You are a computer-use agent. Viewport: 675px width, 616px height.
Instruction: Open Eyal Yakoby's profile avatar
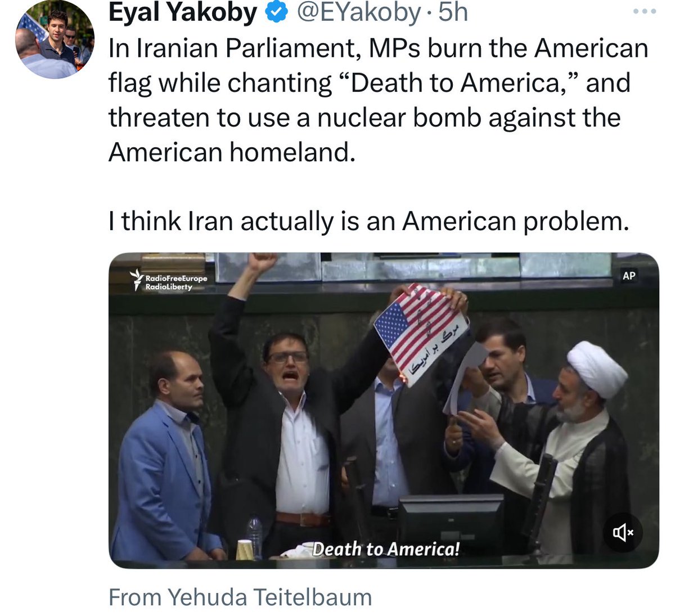click(55, 39)
